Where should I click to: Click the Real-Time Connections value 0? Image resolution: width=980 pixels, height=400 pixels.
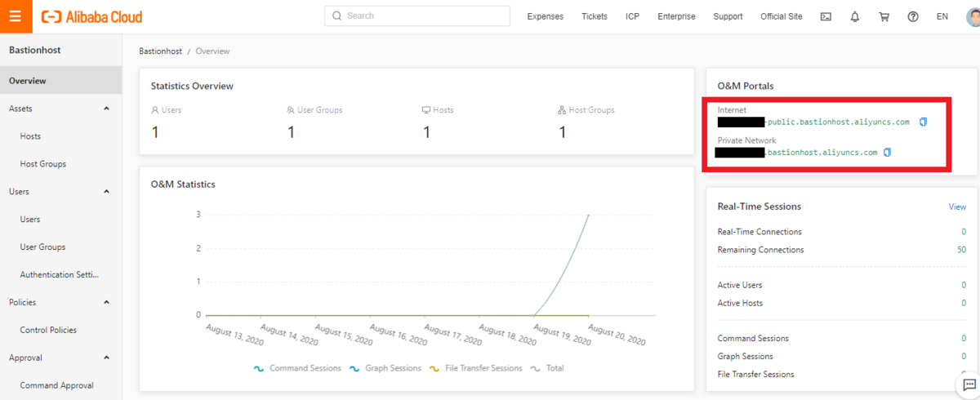tap(964, 232)
